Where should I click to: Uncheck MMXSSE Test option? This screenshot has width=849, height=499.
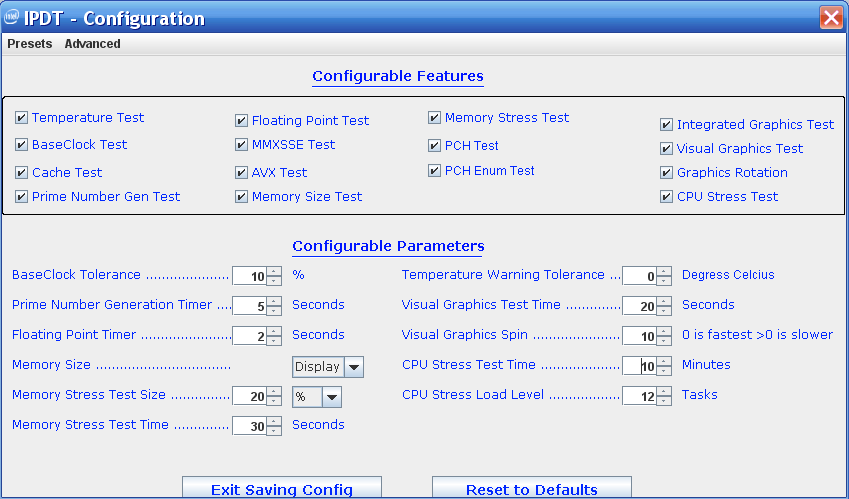(241, 145)
